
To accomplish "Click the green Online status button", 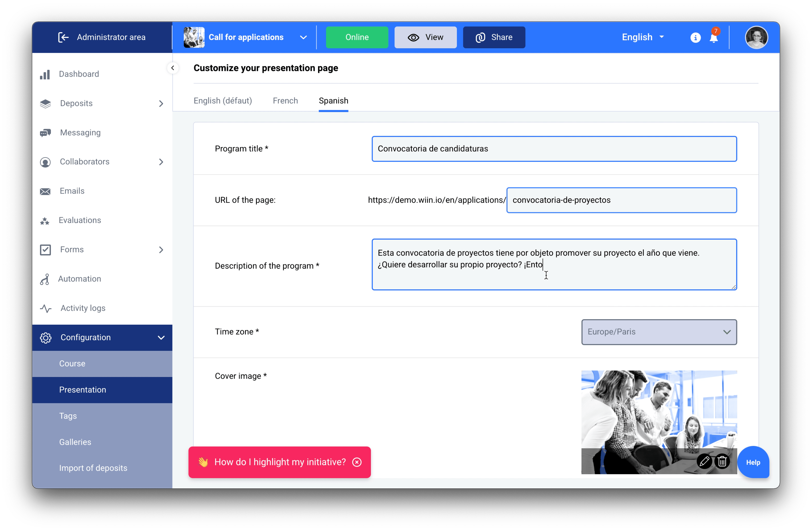I will click(x=357, y=37).
